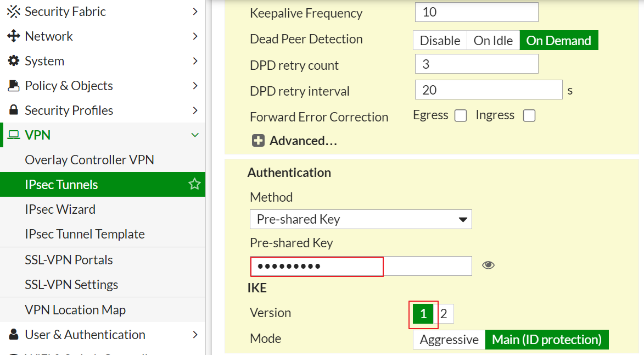Enable the Ingress forward error correction checkbox
644x355 pixels.
(529, 116)
